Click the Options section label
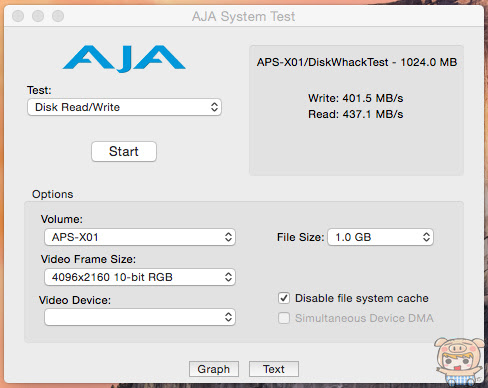Viewport: 488px width, 388px height. pos(52,194)
